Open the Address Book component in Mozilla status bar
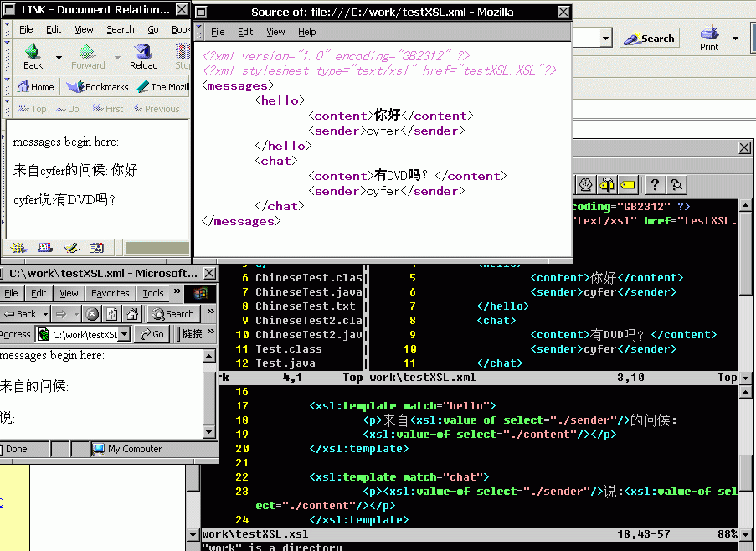This screenshot has width=756, height=551. (96, 248)
